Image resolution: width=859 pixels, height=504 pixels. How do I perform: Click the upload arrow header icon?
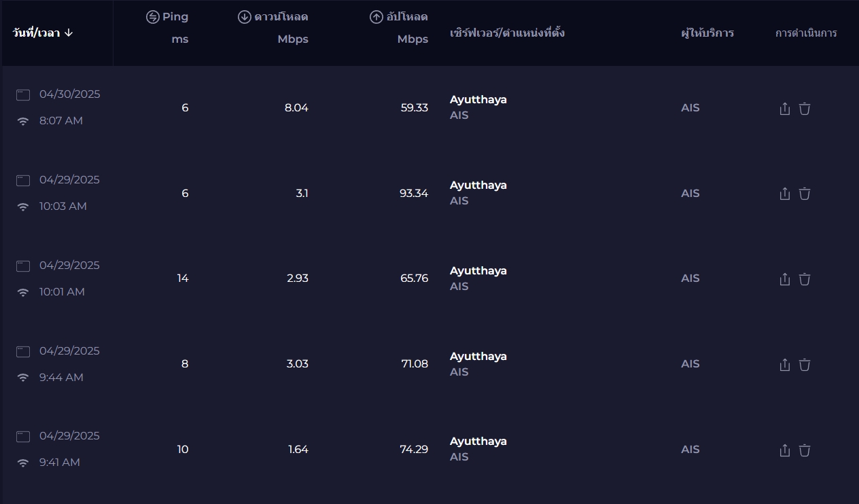(376, 17)
